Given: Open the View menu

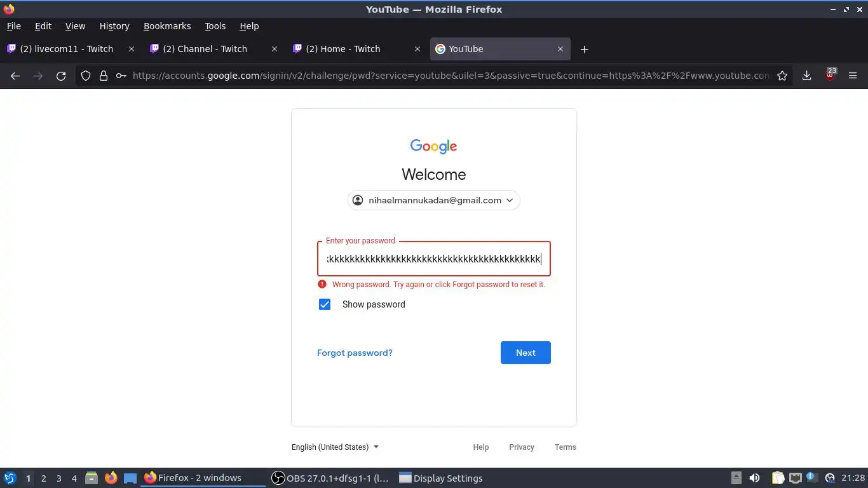Looking at the screenshot, I should (75, 26).
